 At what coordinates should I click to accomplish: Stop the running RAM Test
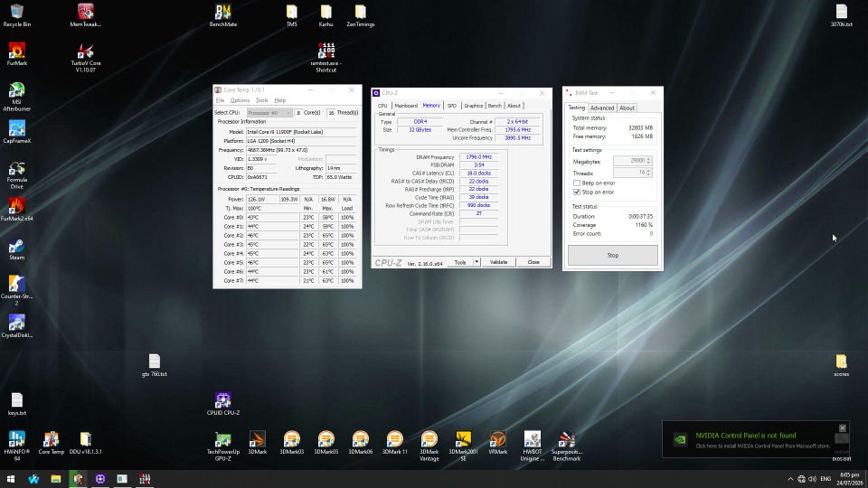pos(613,255)
